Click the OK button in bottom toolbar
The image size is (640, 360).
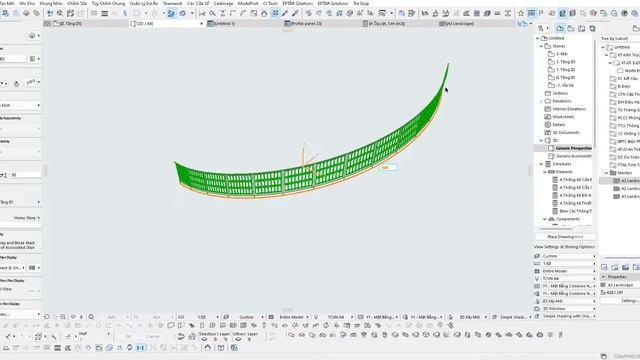click(128, 337)
